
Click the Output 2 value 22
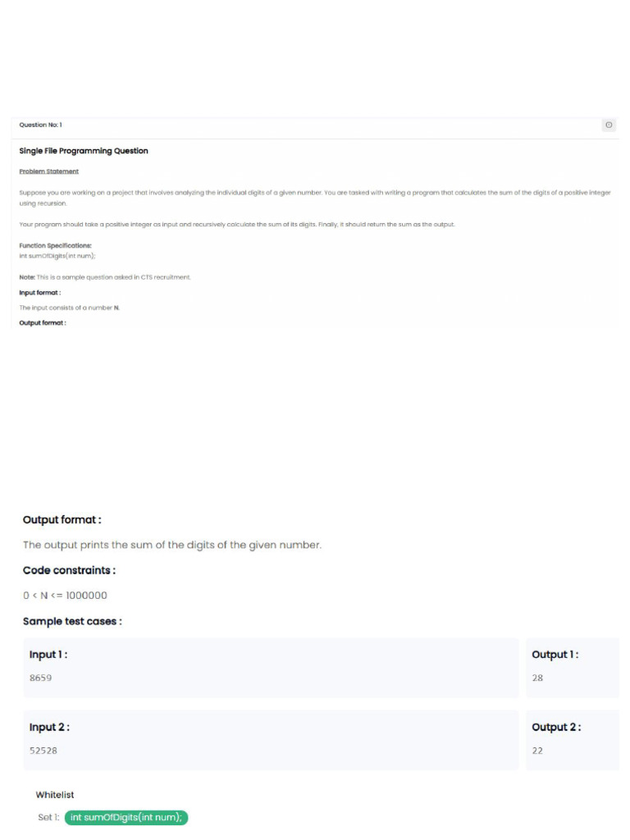tap(537, 751)
